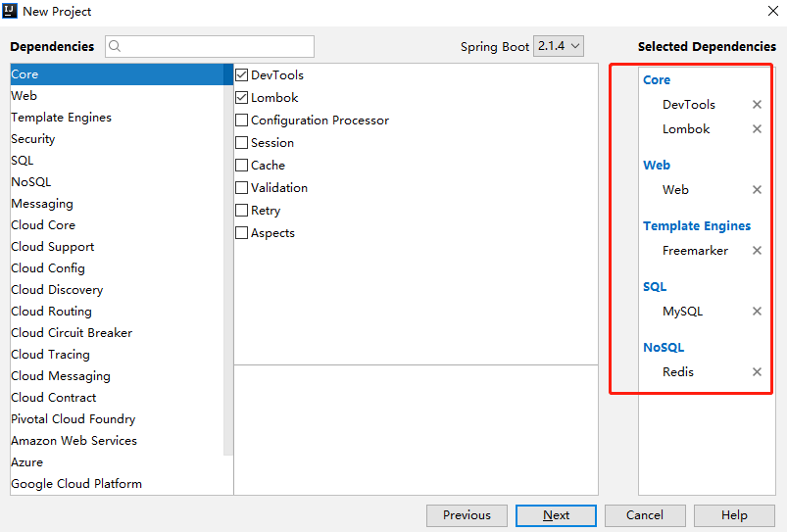
Task: Remove DevTools from selected dependencies
Action: tap(757, 105)
